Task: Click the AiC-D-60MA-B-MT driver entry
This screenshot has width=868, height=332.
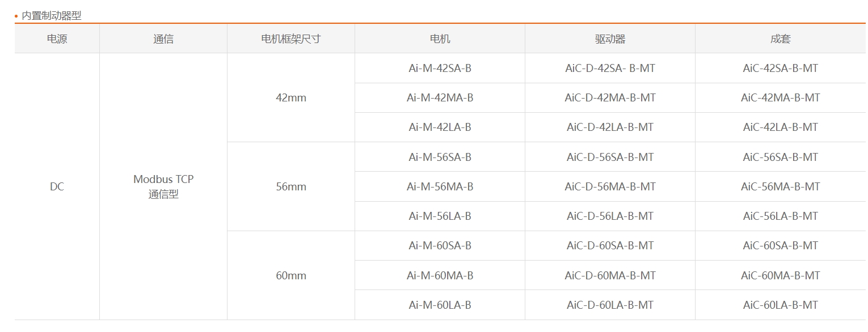Action: 610,275
